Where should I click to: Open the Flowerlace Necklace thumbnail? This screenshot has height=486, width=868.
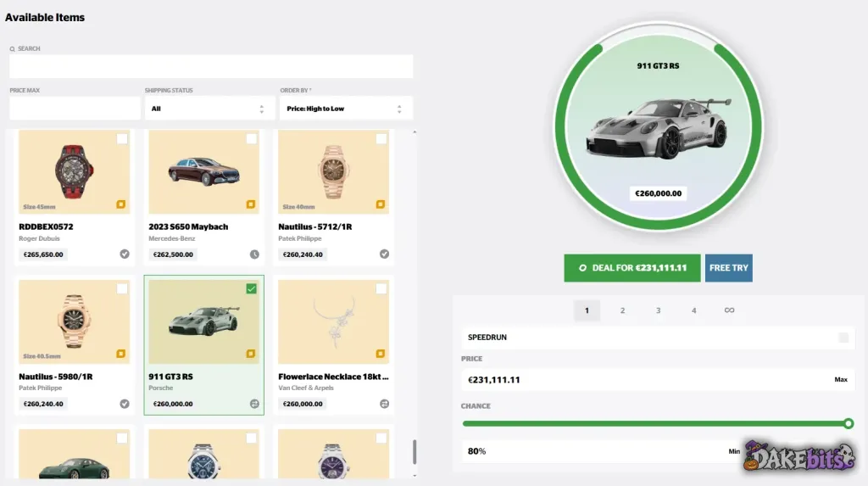coord(333,321)
